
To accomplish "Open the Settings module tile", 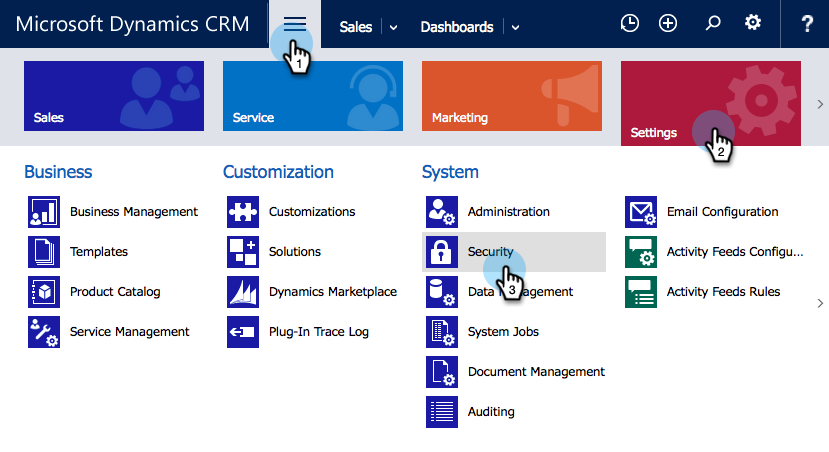I will [710, 102].
